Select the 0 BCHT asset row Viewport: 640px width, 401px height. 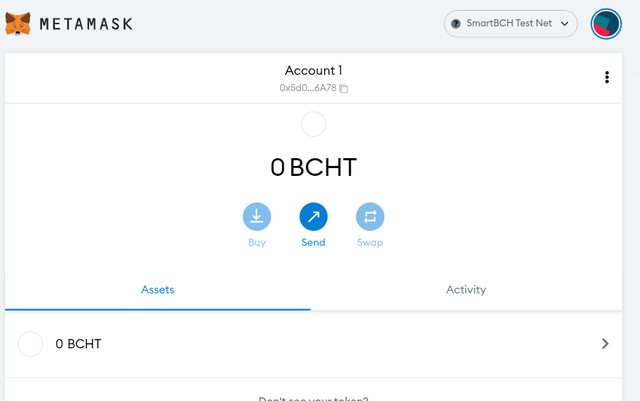[x=313, y=344]
